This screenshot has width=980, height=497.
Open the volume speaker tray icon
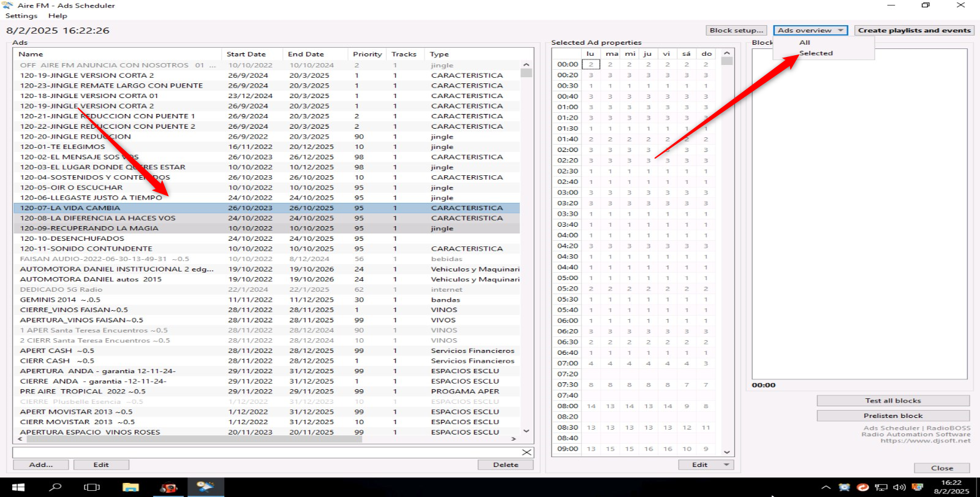(x=899, y=488)
